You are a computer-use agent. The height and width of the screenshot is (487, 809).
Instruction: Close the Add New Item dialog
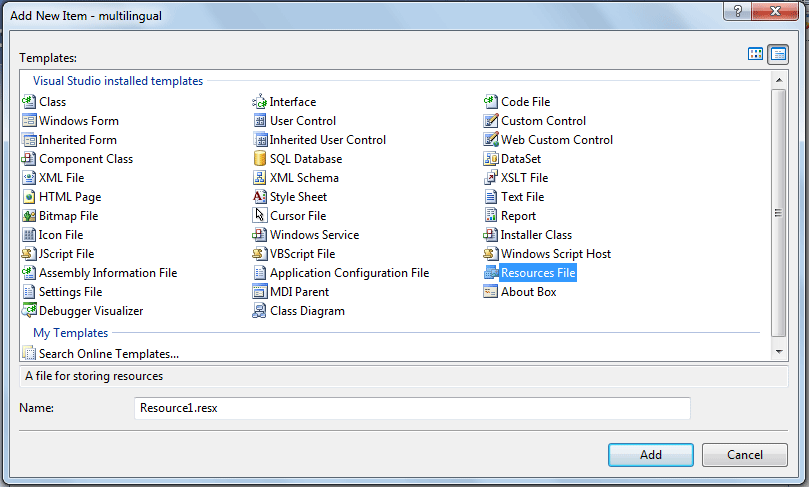(775, 11)
